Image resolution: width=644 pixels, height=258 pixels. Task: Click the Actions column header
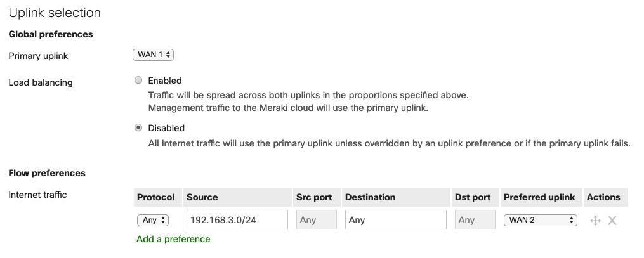tap(603, 197)
